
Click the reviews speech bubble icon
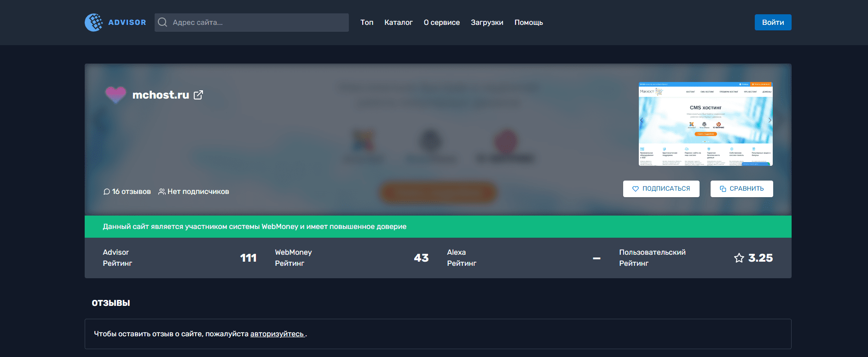tap(107, 192)
